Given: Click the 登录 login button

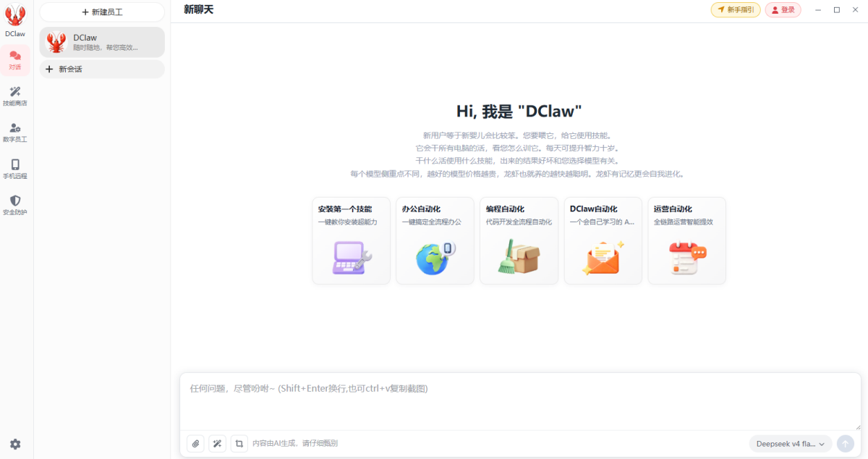Looking at the screenshot, I should click(x=783, y=10).
